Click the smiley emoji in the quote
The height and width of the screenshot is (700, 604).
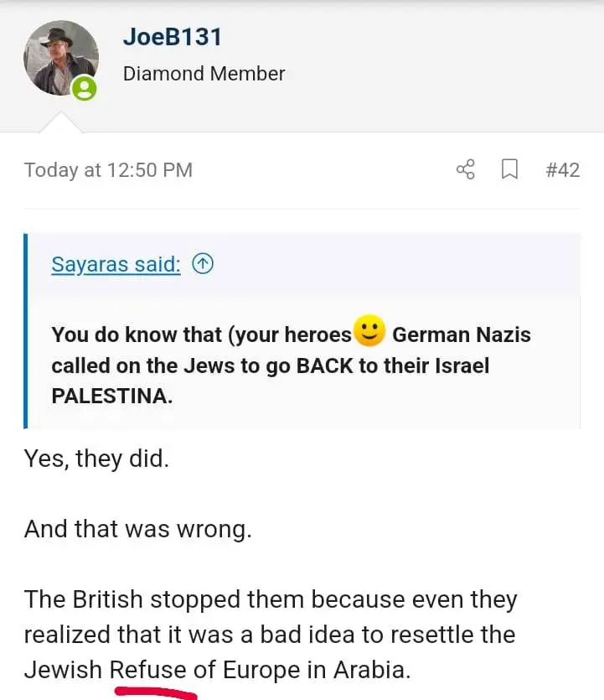[369, 333]
